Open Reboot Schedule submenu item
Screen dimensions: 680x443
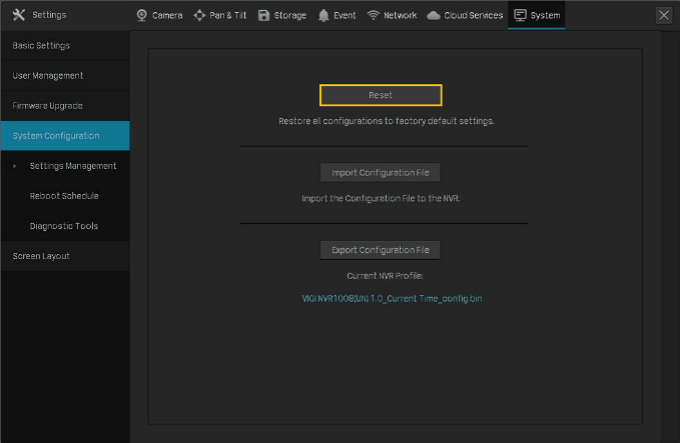pos(64,196)
